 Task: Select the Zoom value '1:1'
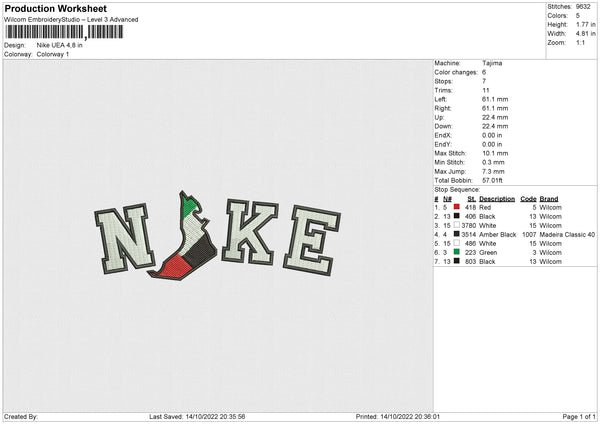(580, 42)
